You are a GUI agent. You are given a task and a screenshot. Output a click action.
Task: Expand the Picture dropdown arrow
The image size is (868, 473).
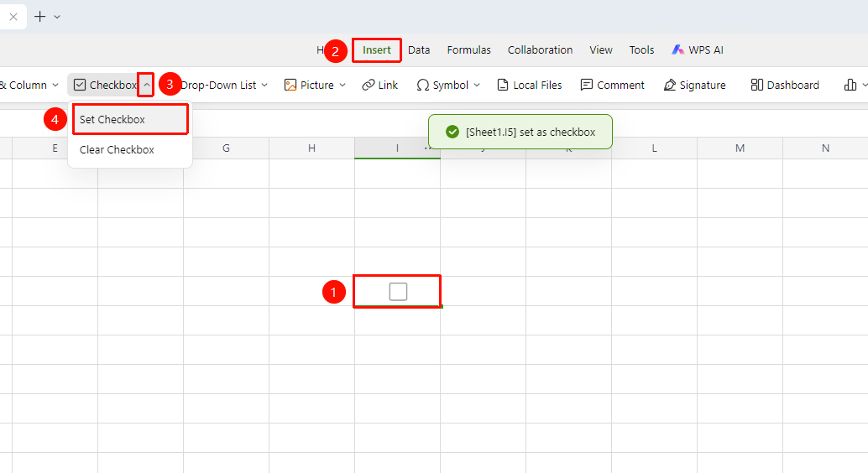[342, 86]
